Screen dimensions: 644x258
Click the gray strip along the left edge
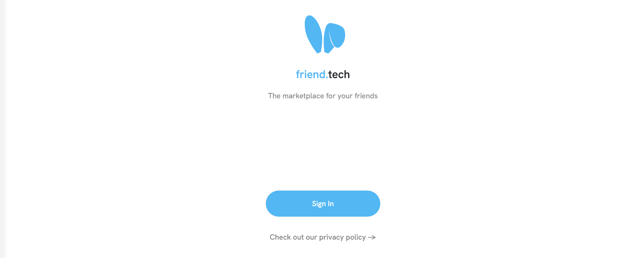pyautogui.click(x=3, y=129)
